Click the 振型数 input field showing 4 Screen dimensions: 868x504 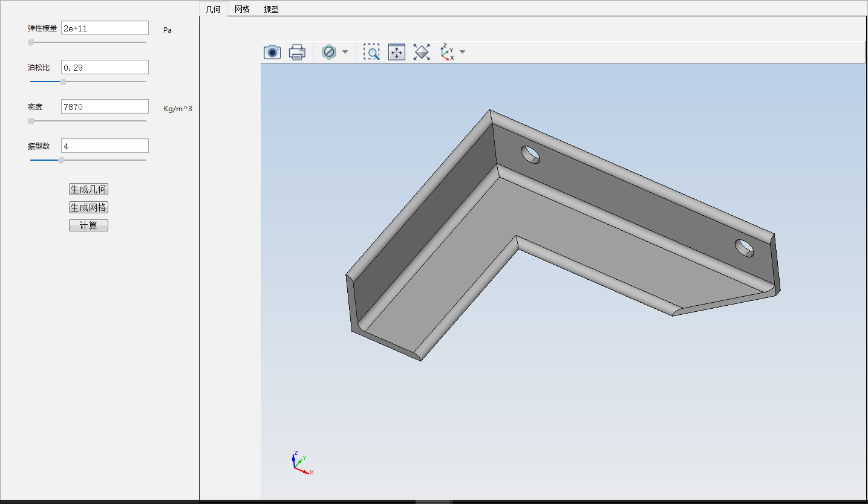click(x=105, y=146)
